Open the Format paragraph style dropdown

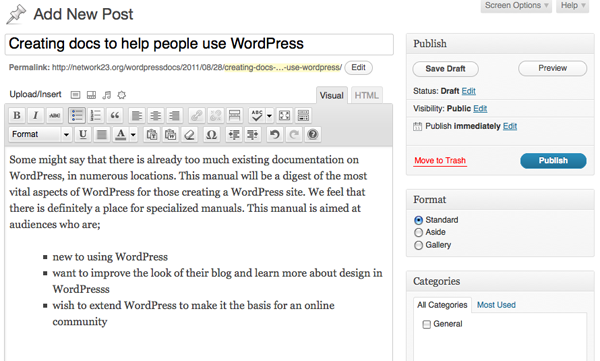coord(40,134)
